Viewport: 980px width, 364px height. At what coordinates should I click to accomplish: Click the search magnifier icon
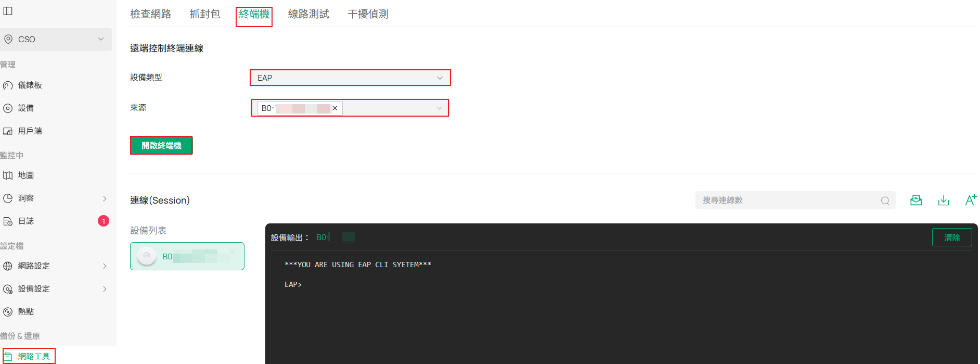click(x=885, y=201)
